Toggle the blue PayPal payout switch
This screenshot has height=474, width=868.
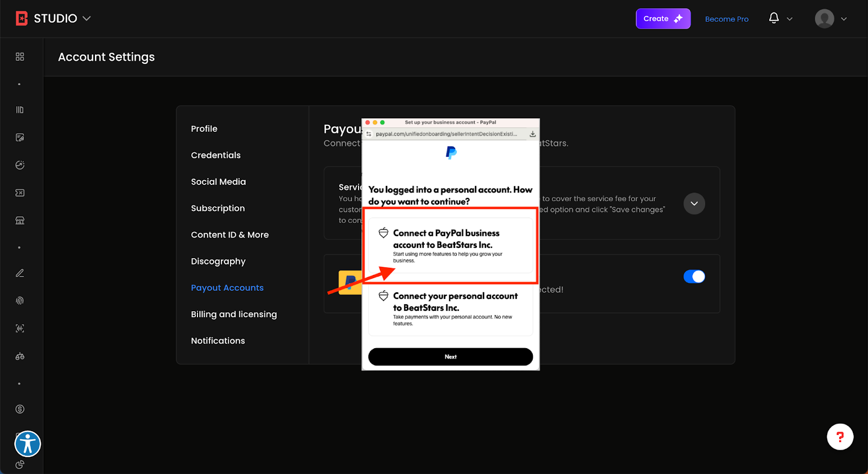pyautogui.click(x=694, y=277)
